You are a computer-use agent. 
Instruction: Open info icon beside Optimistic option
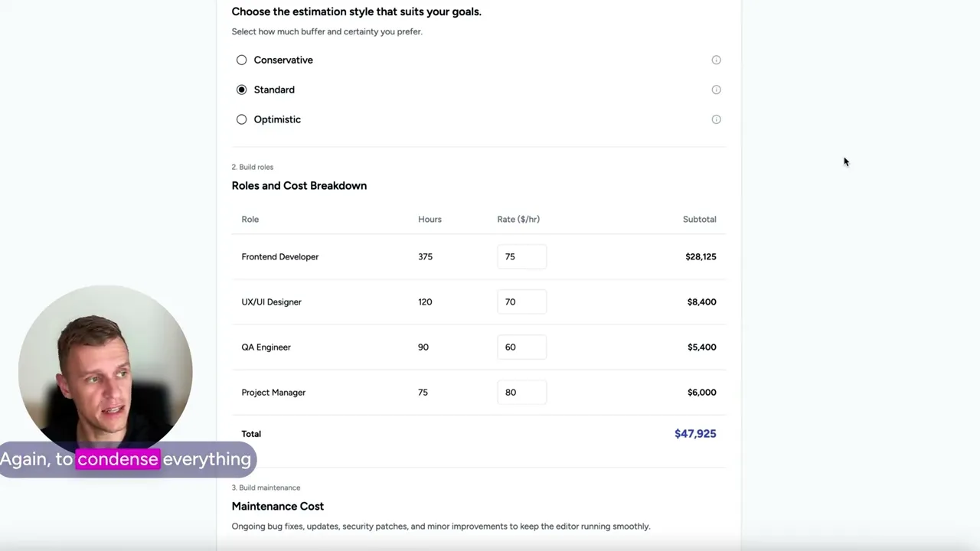tap(716, 119)
